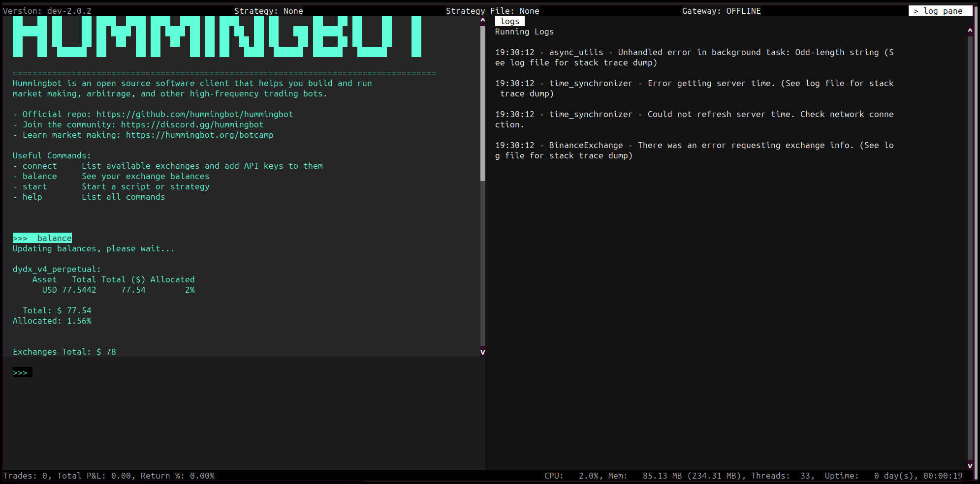Click the output pane's scroll-up arrow
This screenshot has width=980, height=484.
point(482,21)
